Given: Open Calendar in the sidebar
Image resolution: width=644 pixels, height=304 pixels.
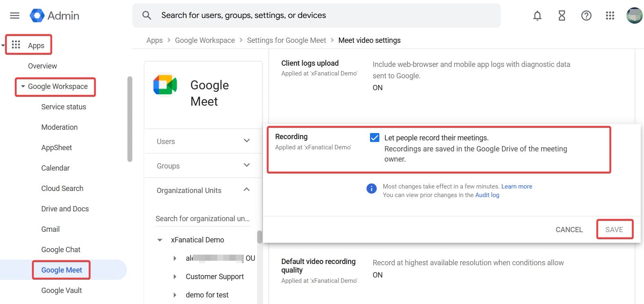Looking at the screenshot, I should (56, 168).
